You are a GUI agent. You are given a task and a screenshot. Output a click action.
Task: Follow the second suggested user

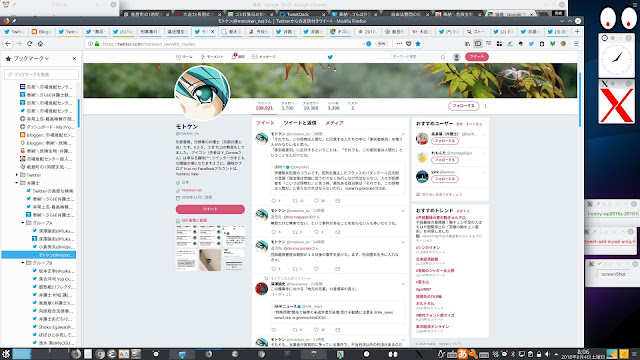(444, 160)
